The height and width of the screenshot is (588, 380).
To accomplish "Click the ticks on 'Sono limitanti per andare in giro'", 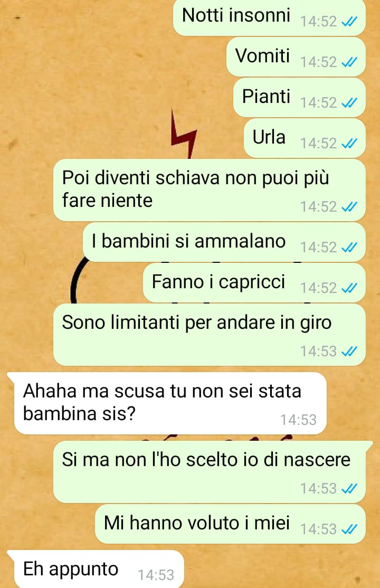I will (349, 352).
